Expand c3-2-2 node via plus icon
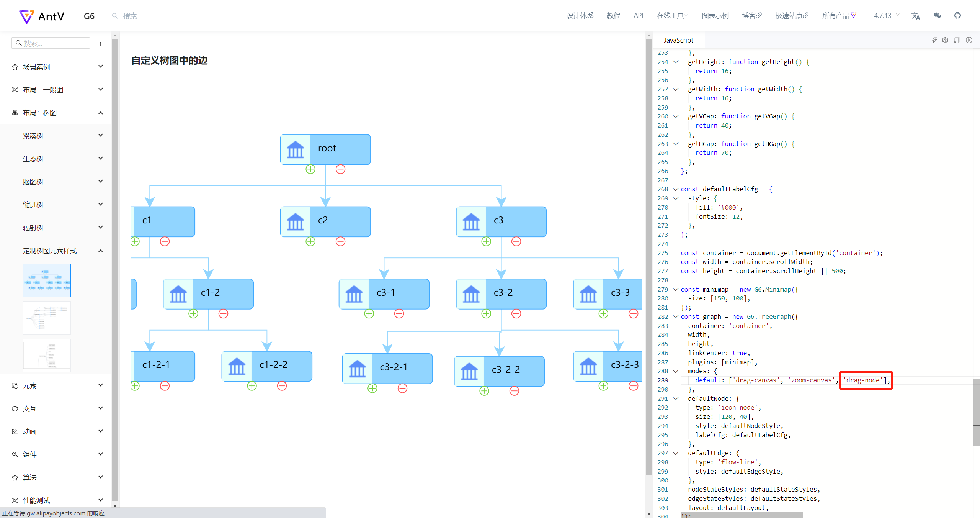The image size is (980, 518). [483, 391]
